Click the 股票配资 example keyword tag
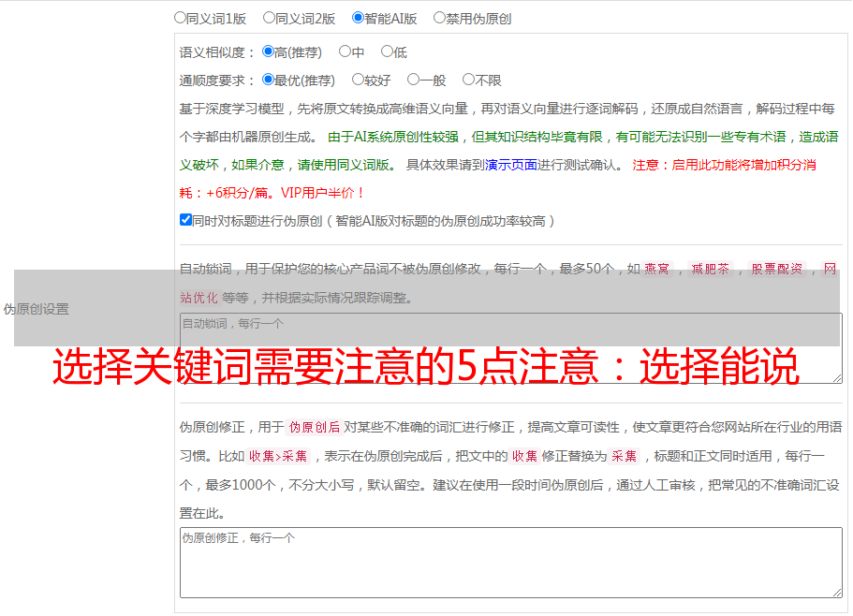The width and height of the screenshot is (853, 616). point(776,269)
